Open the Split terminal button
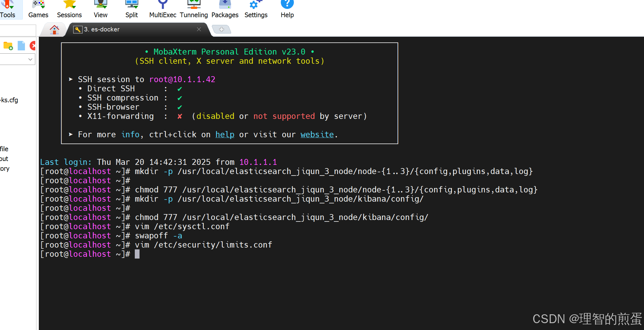Image resolution: width=644 pixels, height=330 pixels. pos(132,9)
